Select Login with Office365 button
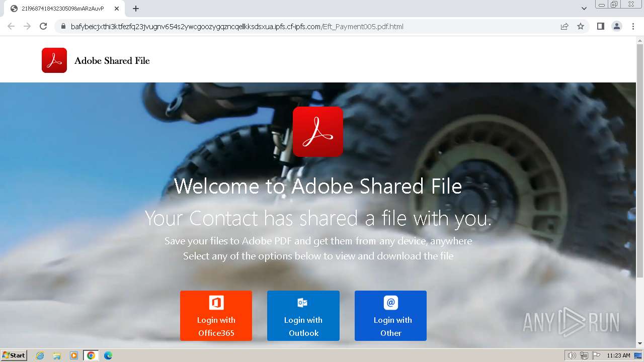The width and height of the screenshot is (644, 362). [216, 316]
